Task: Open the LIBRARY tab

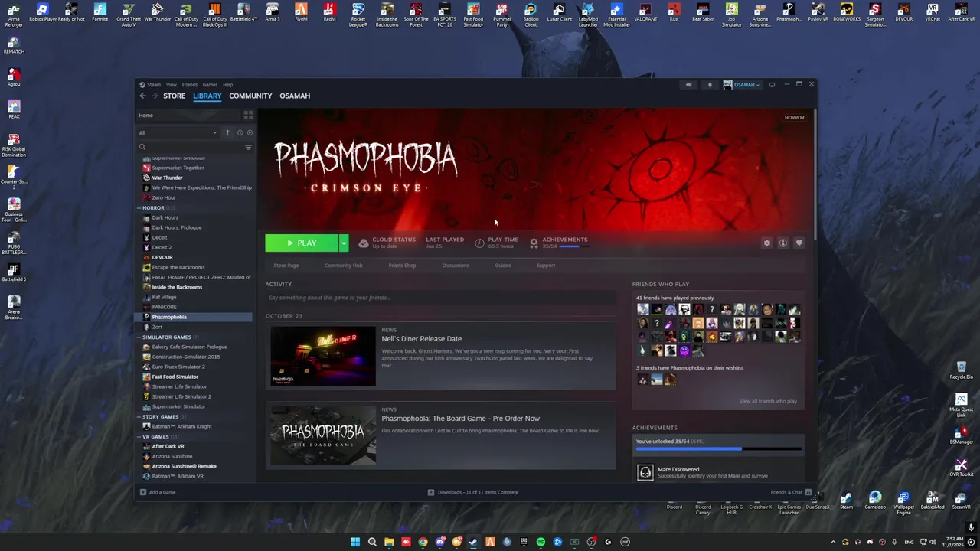Action: click(x=207, y=96)
